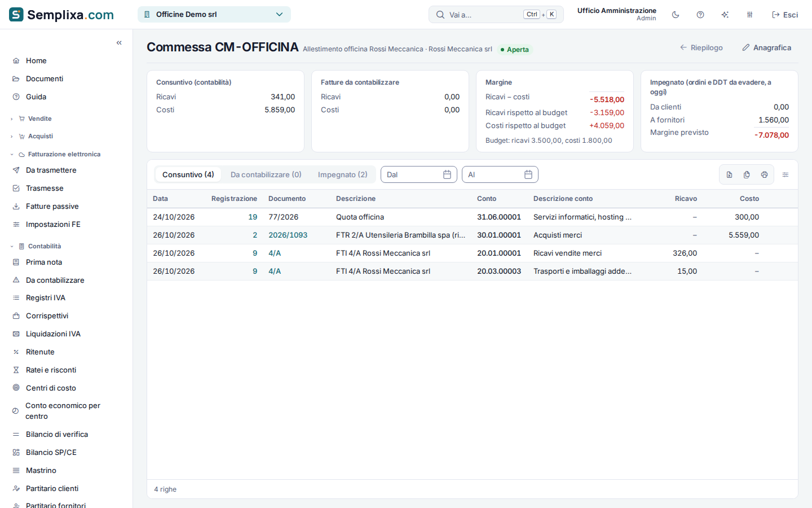Export the table to Excel
812x508 pixels.
[729, 175]
